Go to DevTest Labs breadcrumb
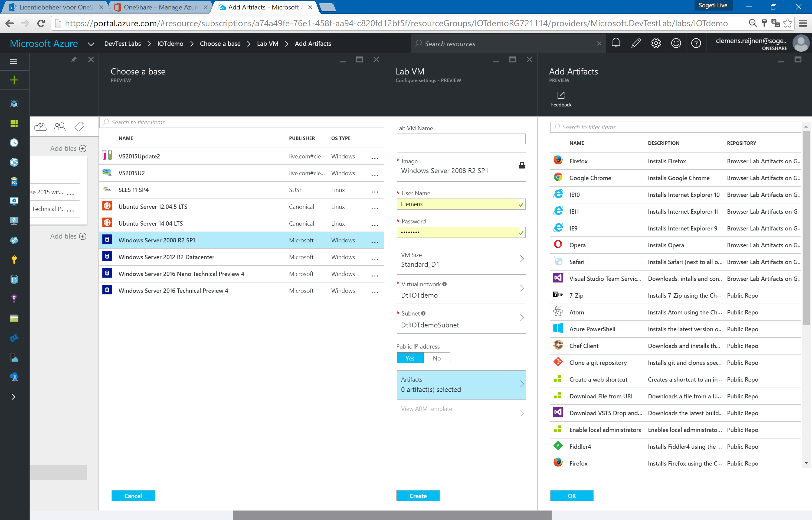 click(x=122, y=44)
